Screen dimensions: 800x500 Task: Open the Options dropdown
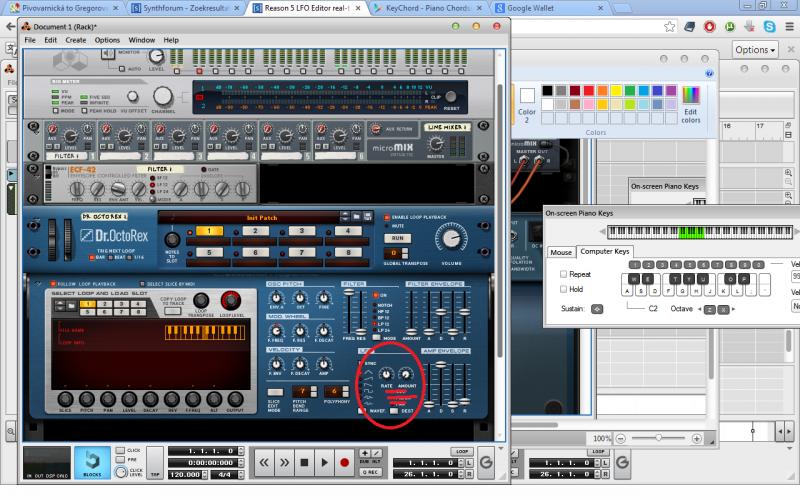pos(755,49)
